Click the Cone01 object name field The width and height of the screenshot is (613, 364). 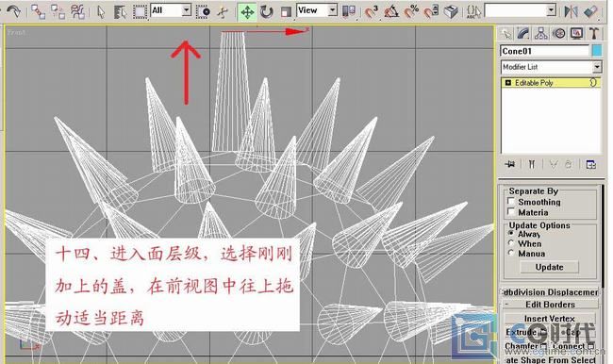(544, 51)
